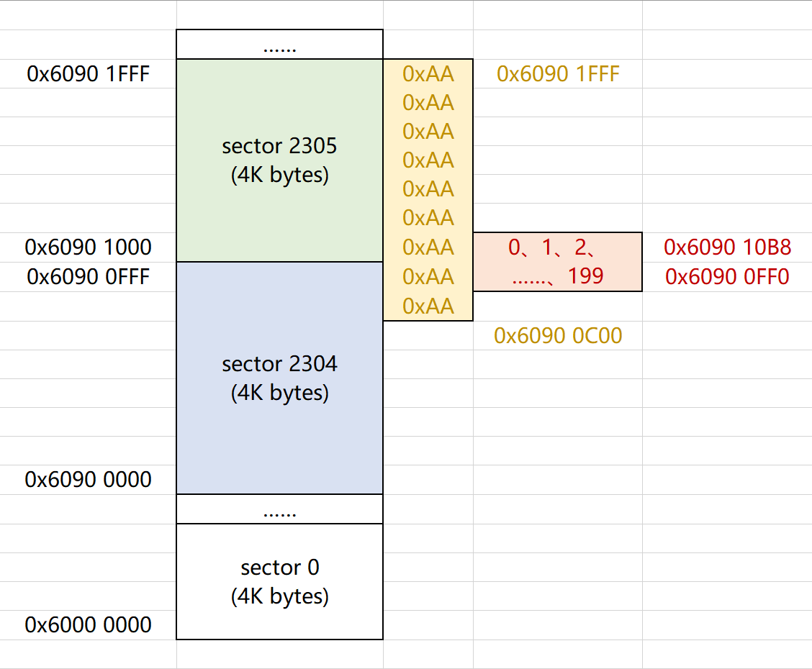Click the address label 0x6000 0000
This screenshot has height=669, width=812.
coord(88,624)
